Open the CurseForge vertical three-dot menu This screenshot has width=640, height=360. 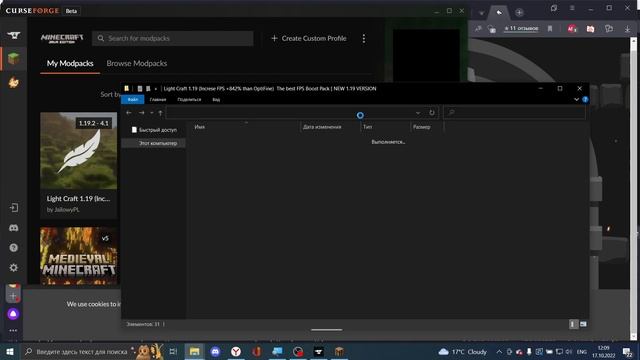coord(364,38)
